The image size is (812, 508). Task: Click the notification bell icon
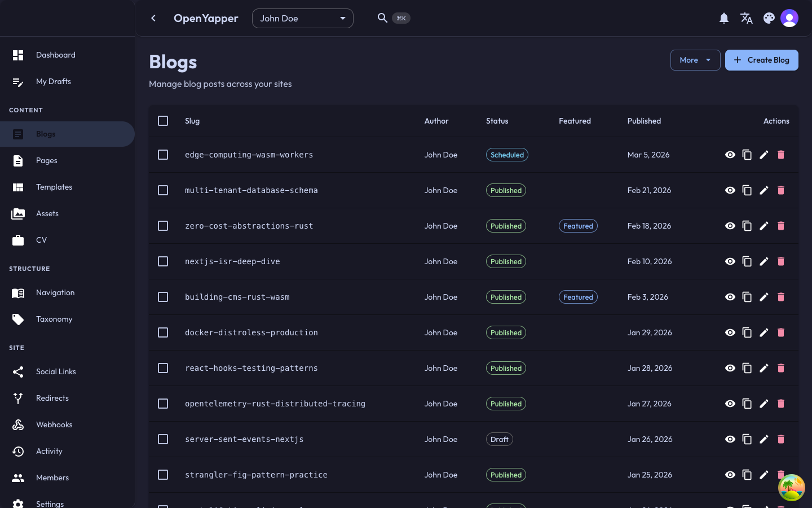point(724,18)
